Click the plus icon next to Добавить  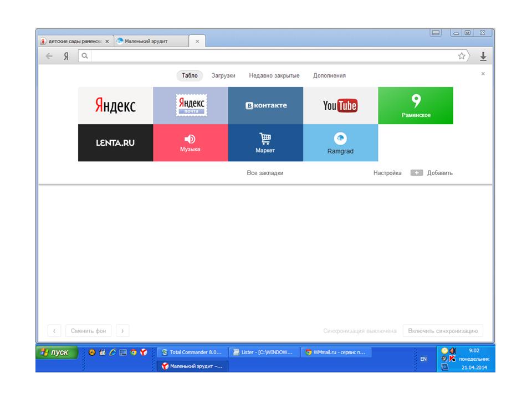[x=416, y=173]
